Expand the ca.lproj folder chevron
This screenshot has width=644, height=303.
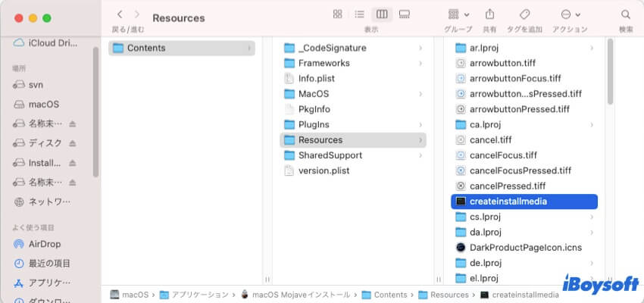pyautogui.click(x=591, y=124)
